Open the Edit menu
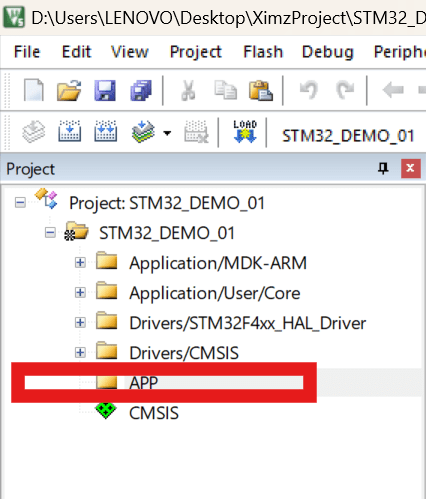The height and width of the screenshot is (499, 426). (x=76, y=52)
